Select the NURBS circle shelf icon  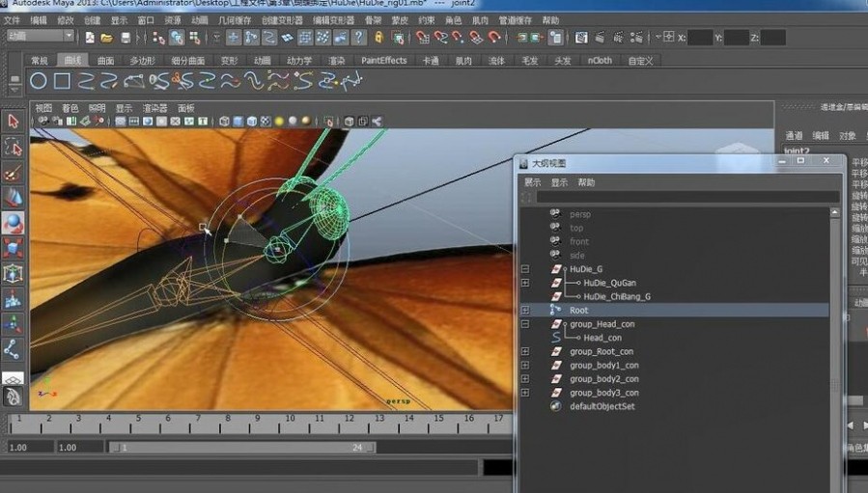click(38, 81)
